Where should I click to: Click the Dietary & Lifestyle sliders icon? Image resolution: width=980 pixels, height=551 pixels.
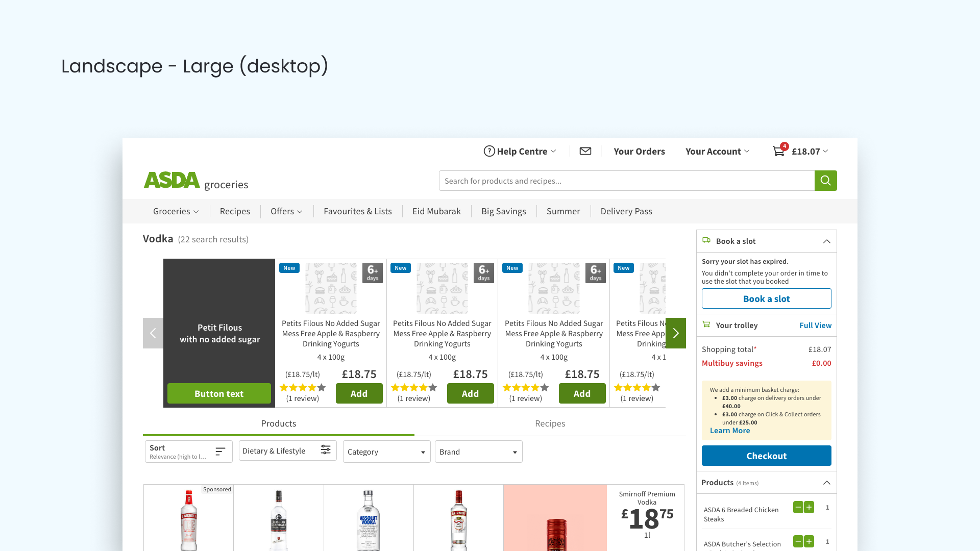click(x=326, y=449)
